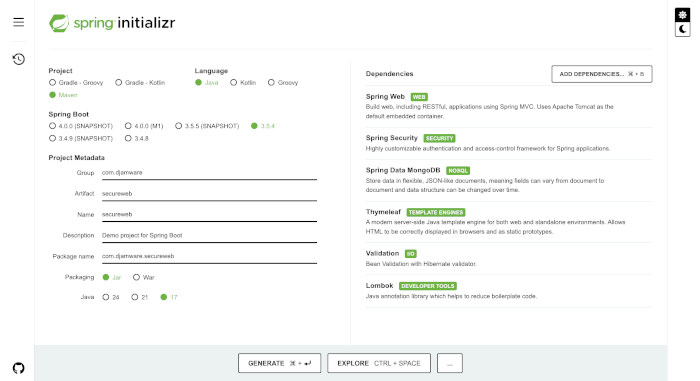Click the Spring Boot heading
Screen dimensions: 700x381
tap(69, 114)
